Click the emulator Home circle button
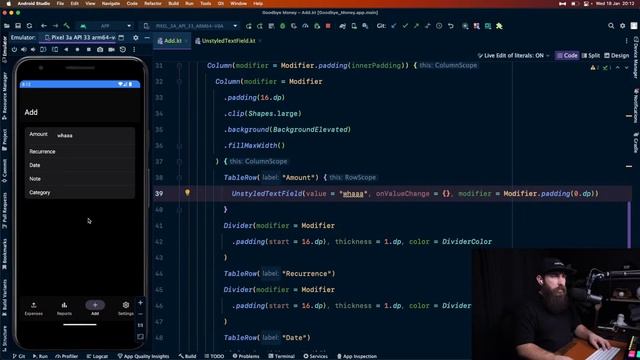This screenshot has width=640, height=360. [77, 49]
